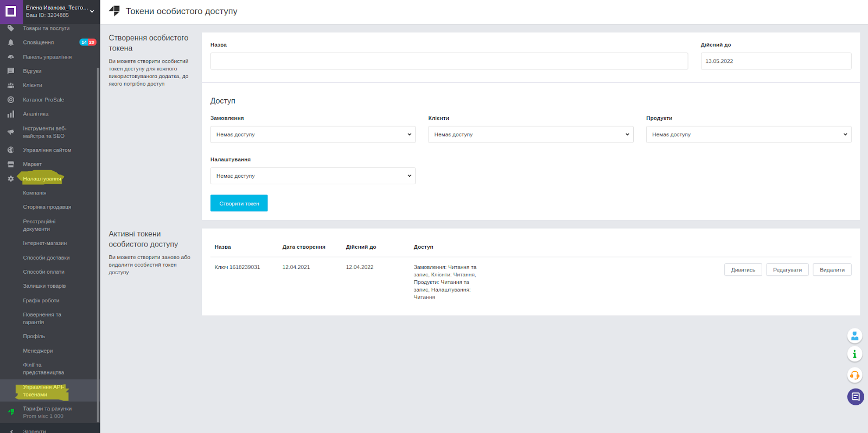Image resolution: width=868 pixels, height=433 pixels.
Task: Click the bar chart icon for Аналітика
Action: (x=11, y=114)
